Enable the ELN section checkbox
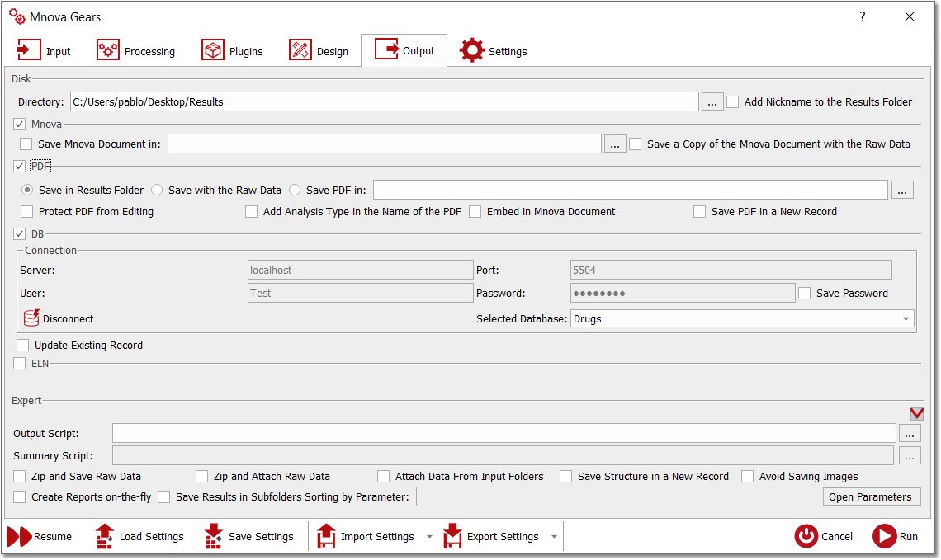The width and height of the screenshot is (941, 560). click(19, 364)
